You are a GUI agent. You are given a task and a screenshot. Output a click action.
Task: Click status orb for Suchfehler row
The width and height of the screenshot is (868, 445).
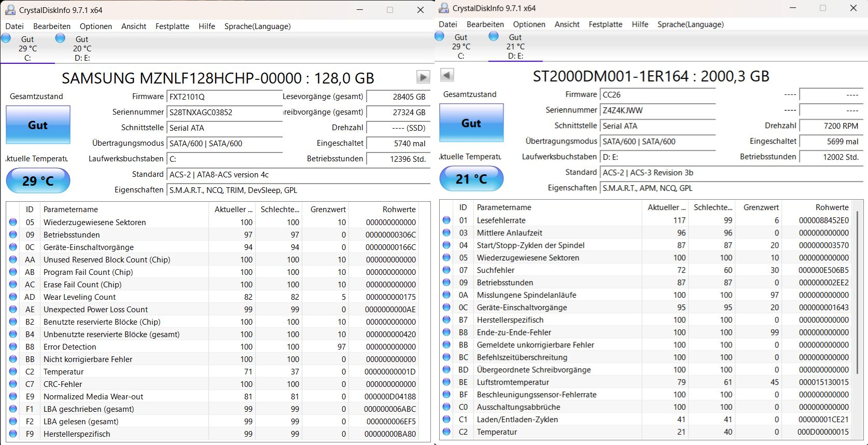446,270
